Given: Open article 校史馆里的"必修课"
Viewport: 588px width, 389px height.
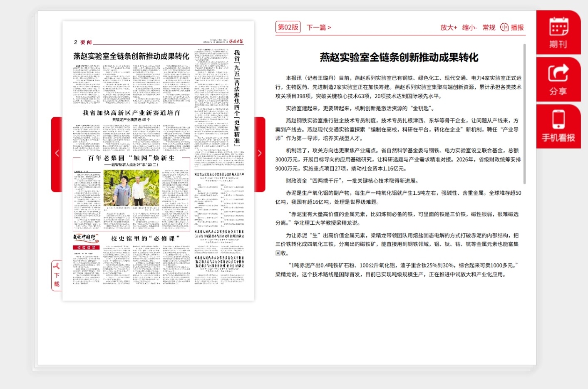Looking at the screenshot, I should [146, 238].
